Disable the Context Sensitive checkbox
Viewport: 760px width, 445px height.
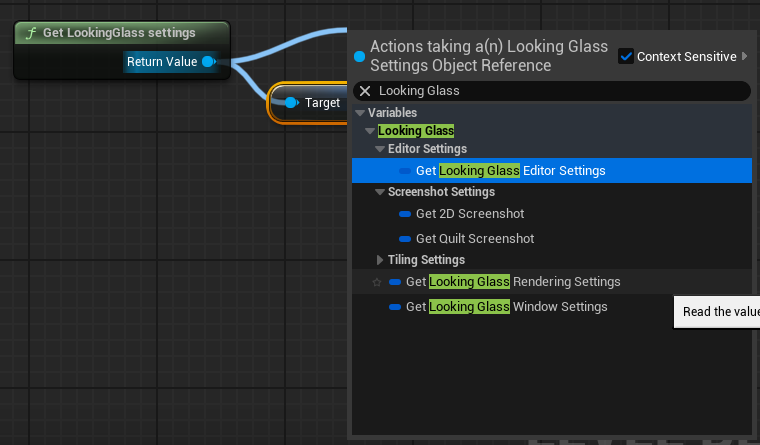(626, 57)
